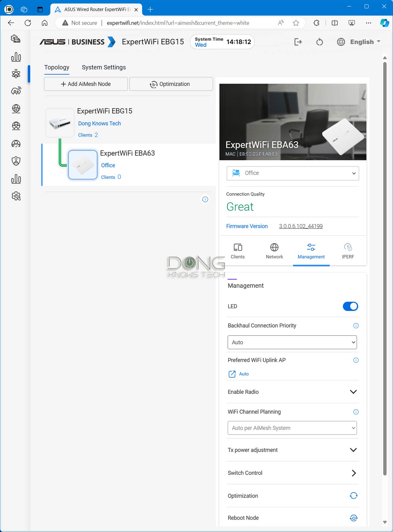Open the settings gear sidebar icon
This screenshot has height=532, width=393.
point(16,196)
